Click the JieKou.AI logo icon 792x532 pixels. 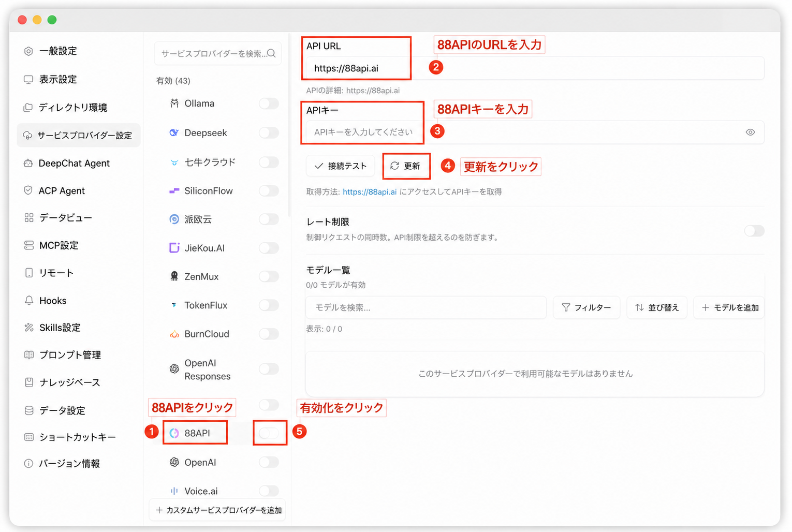tap(174, 248)
